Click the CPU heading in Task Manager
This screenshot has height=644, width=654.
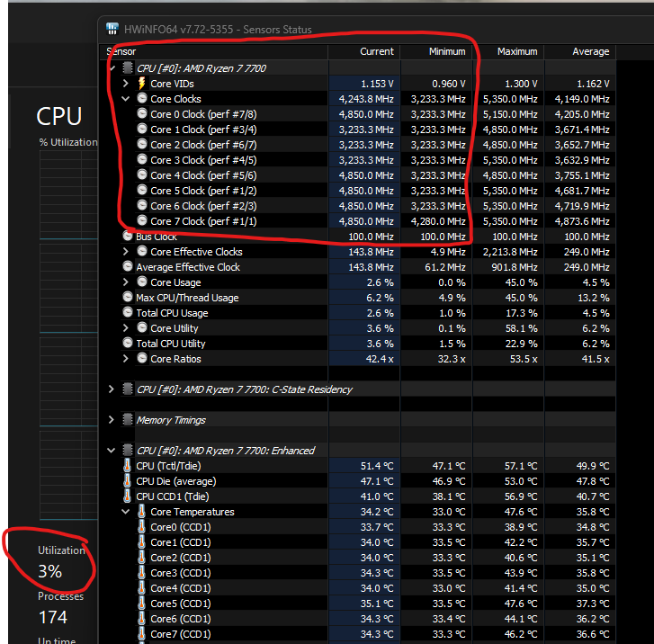pyautogui.click(x=58, y=116)
